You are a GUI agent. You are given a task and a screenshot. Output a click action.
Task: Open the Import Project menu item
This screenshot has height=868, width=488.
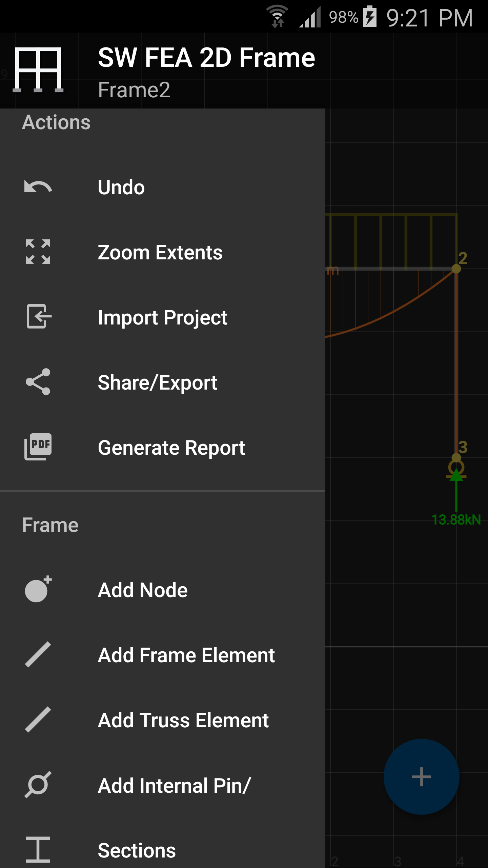(162, 318)
